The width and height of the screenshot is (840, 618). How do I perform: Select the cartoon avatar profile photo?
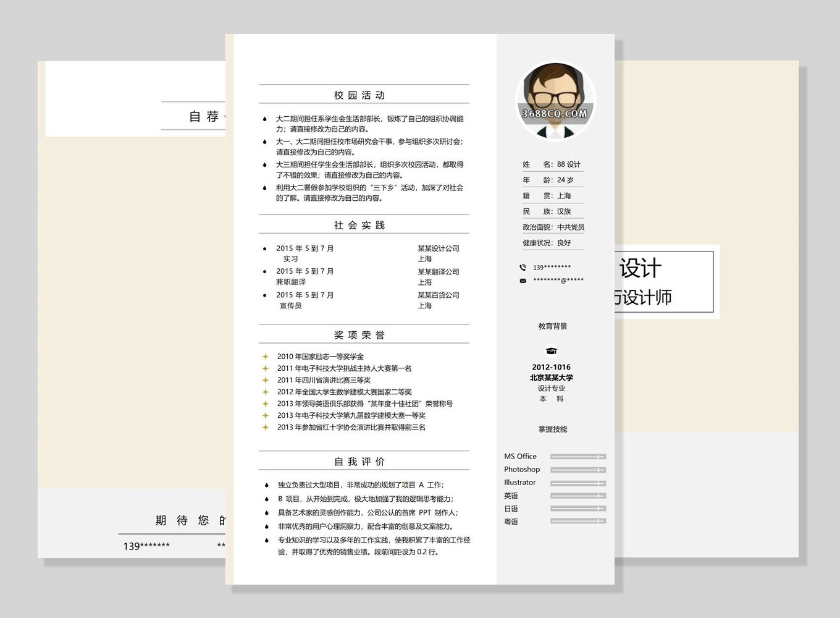(555, 100)
